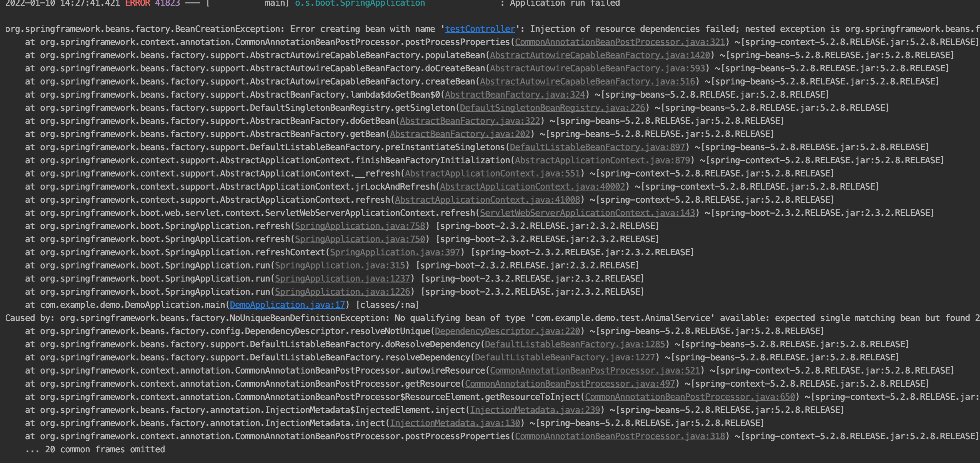The height and width of the screenshot is (463, 980).
Task: Open DemoApplication.java:17 link
Action: click(287, 305)
